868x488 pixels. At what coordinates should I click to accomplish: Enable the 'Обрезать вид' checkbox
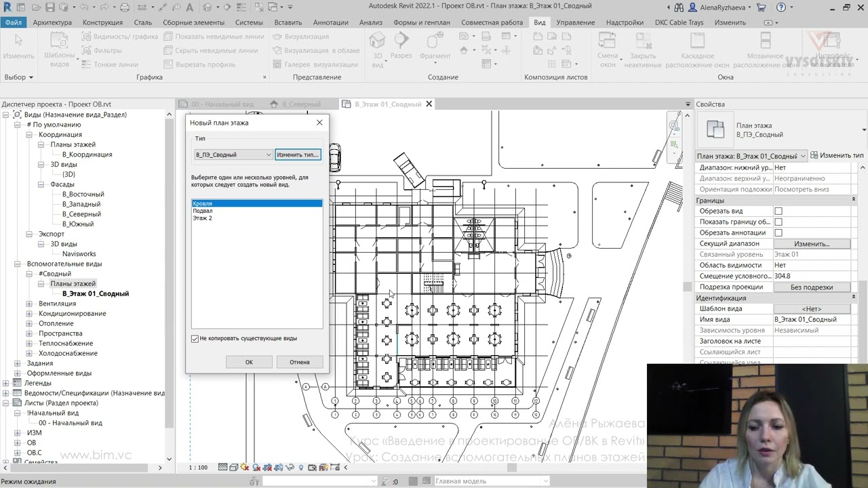click(778, 211)
